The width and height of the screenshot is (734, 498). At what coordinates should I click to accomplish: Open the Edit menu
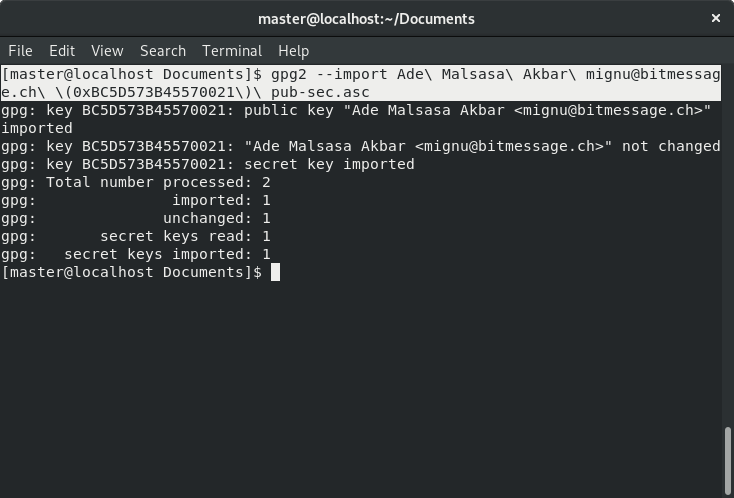coord(62,51)
